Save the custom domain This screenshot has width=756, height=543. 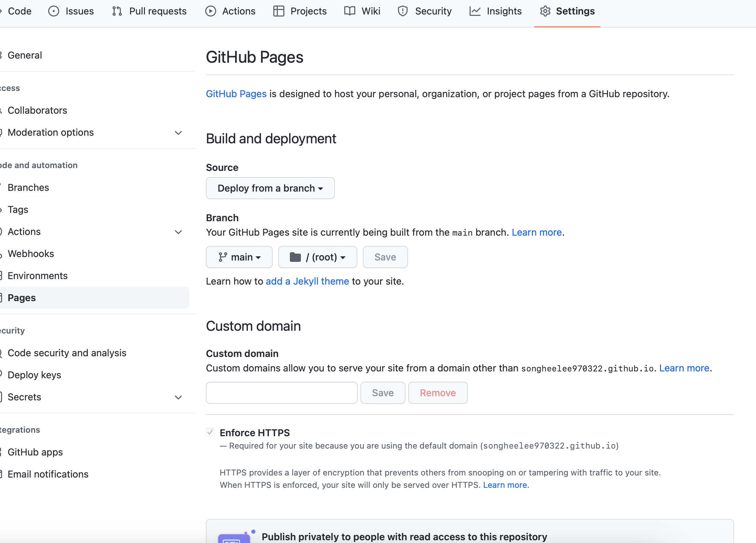383,393
